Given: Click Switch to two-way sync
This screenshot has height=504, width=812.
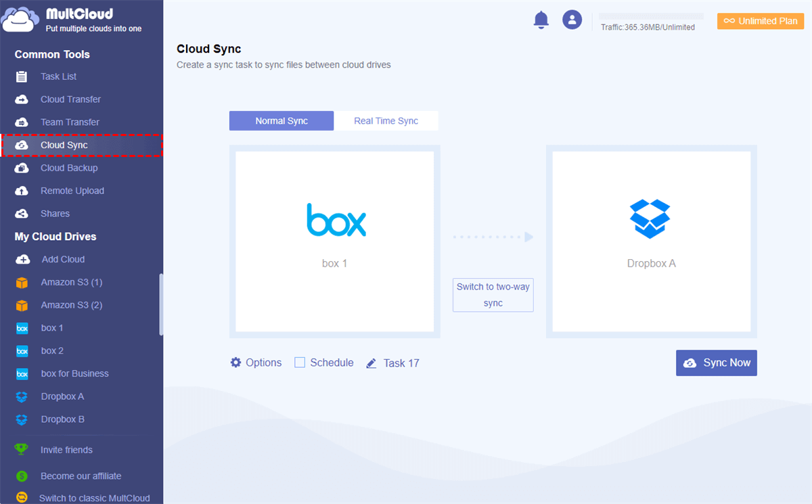Looking at the screenshot, I should [493, 295].
